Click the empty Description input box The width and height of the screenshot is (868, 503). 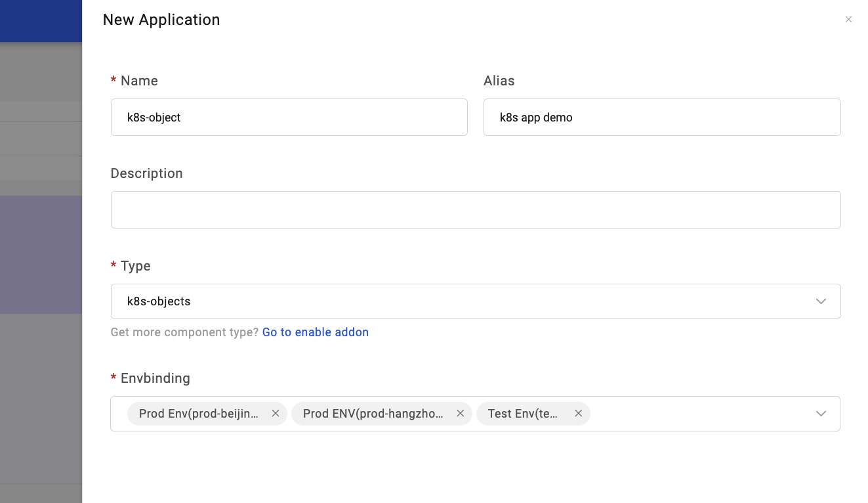475,210
